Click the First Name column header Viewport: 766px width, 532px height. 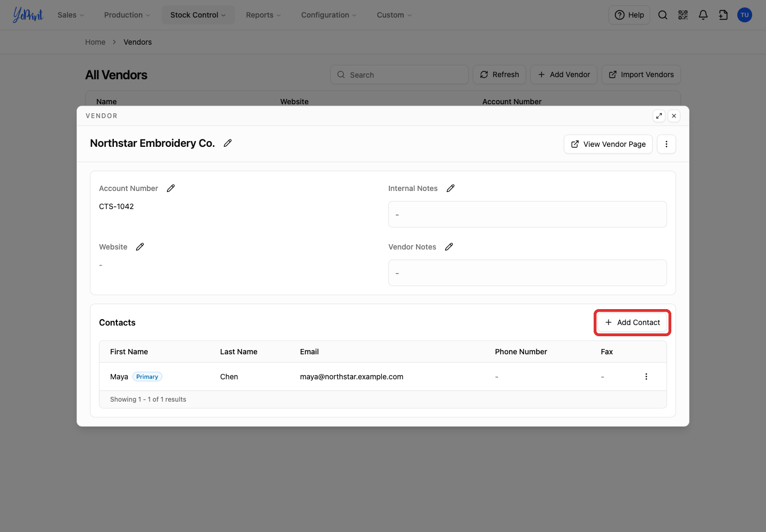coord(129,352)
